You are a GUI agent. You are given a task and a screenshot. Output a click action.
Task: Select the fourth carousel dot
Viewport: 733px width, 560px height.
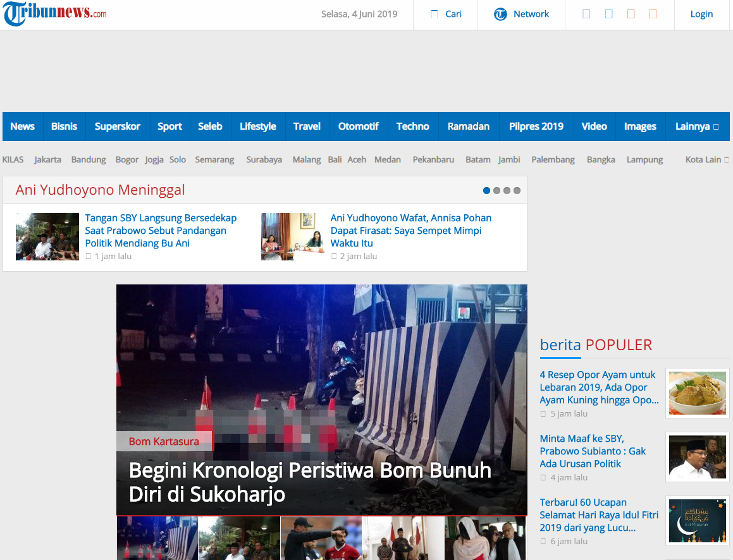coord(517,190)
